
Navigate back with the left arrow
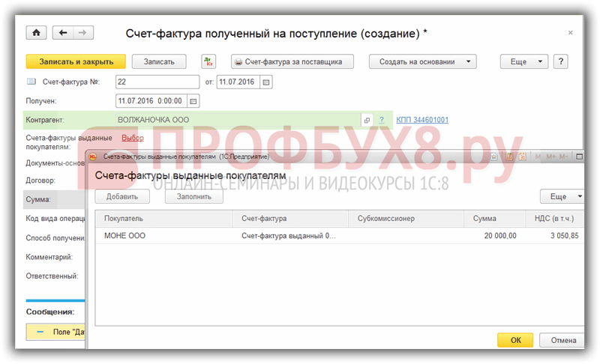[x=63, y=33]
